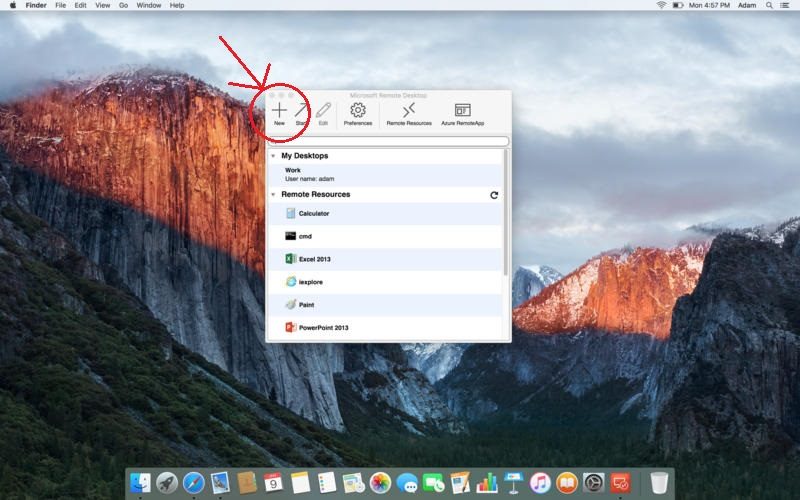Open the View menu
Screen dimensions: 800x500
(103, 5)
